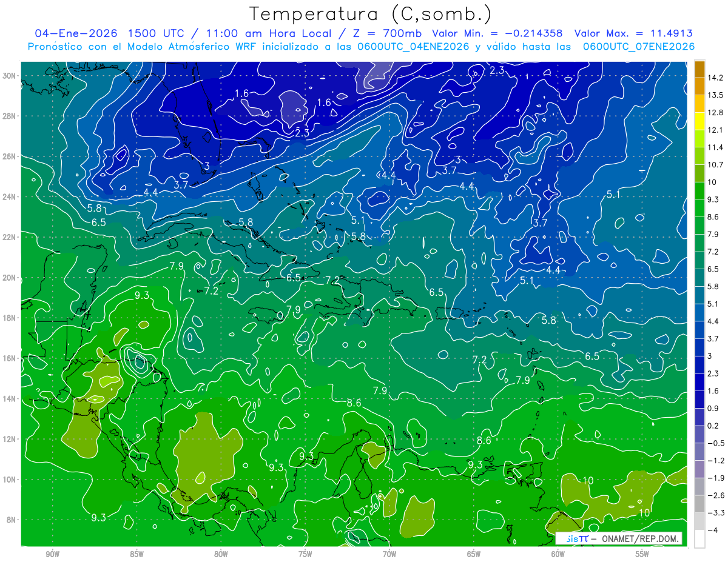This screenshot has height=562, width=728.
Task: Select the colorbar swatch between 0.9 and 1.6
Action: (699, 400)
